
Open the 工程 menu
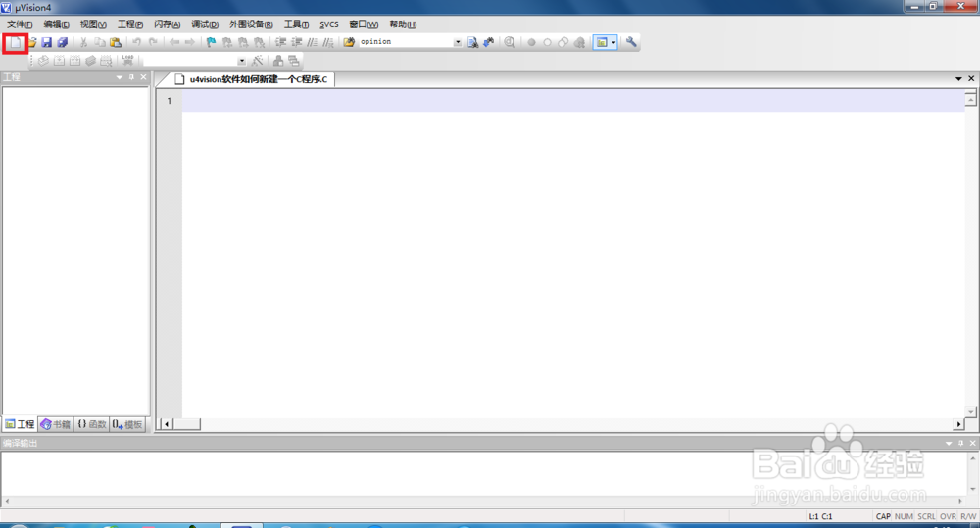130,24
